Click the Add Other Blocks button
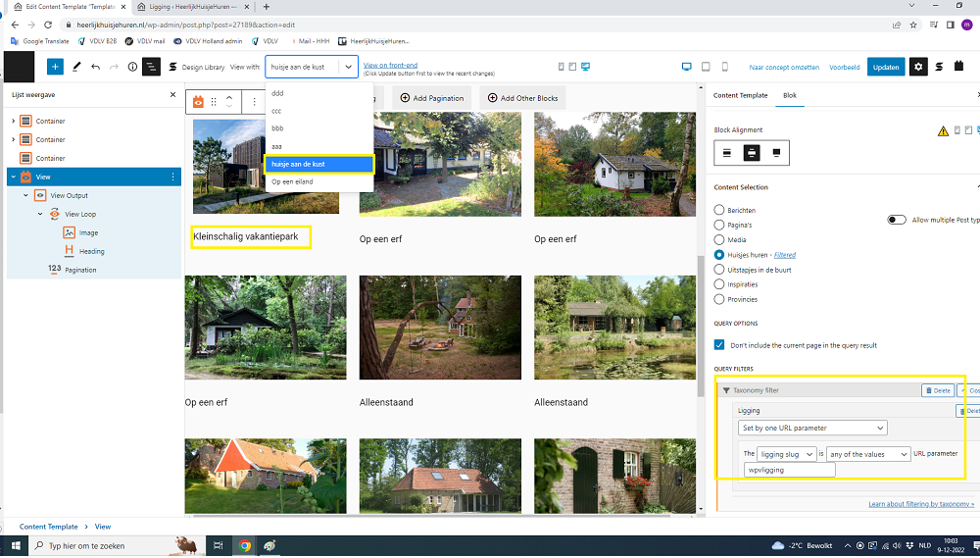 [522, 98]
